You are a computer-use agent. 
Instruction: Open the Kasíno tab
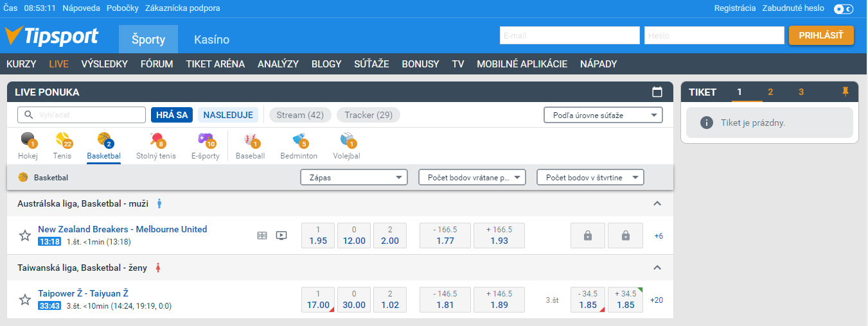211,40
